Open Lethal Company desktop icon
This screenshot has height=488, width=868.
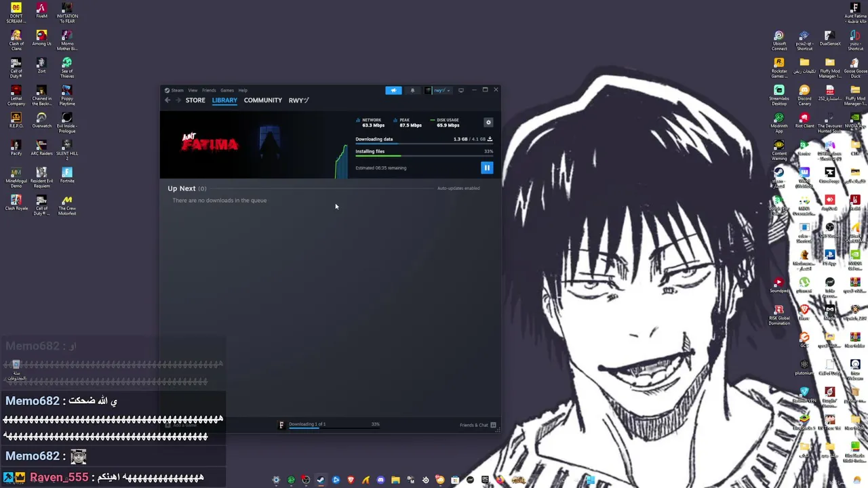[x=16, y=95]
